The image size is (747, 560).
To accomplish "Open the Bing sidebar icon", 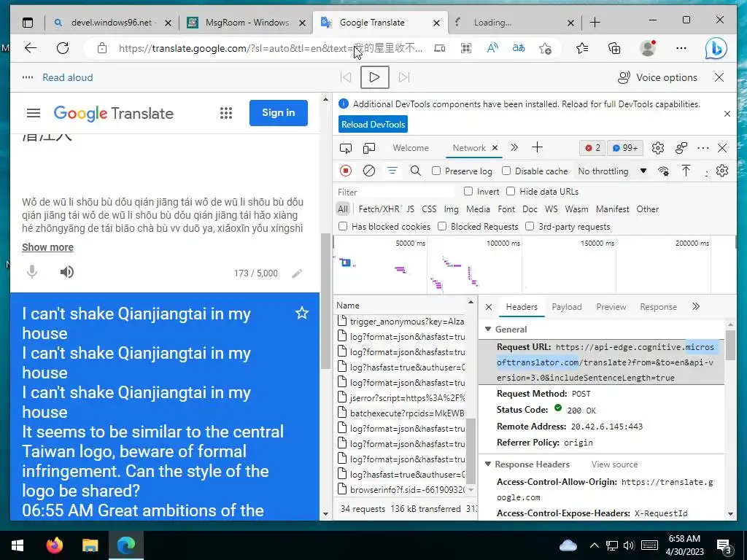I will tap(716, 48).
